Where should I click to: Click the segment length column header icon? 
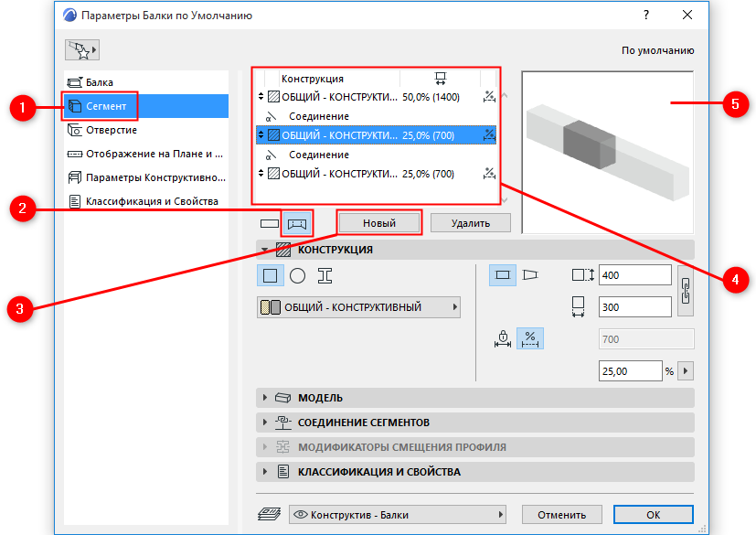point(441,79)
